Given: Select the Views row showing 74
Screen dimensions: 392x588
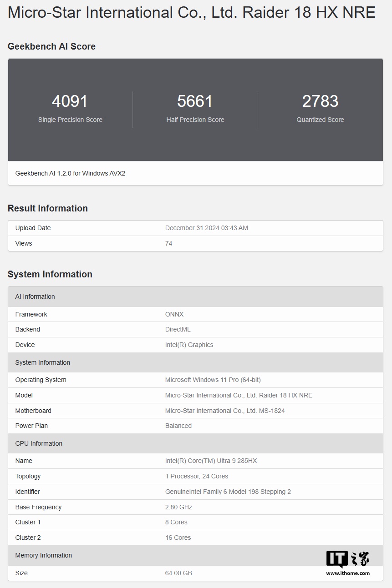Looking at the screenshot, I should 196,243.
